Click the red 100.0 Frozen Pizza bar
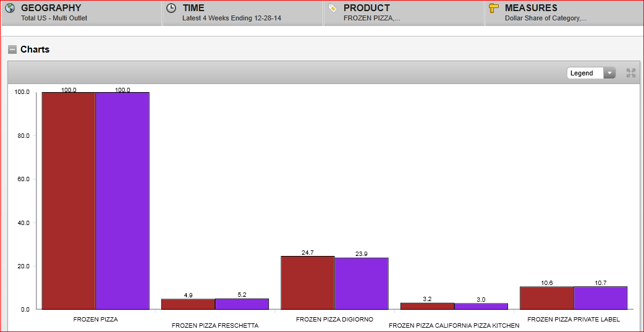Screen dimensions: 644x332 pos(69,201)
